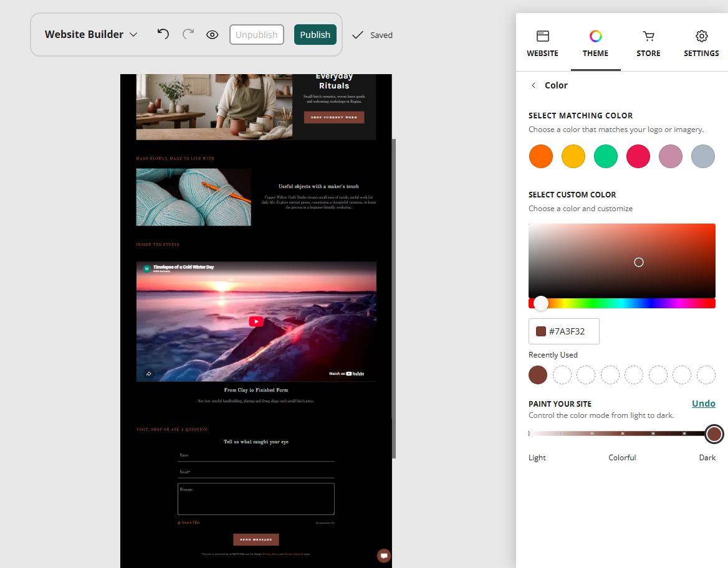
Task: Click Undo link in Paint Your Site
Action: [704, 403]
